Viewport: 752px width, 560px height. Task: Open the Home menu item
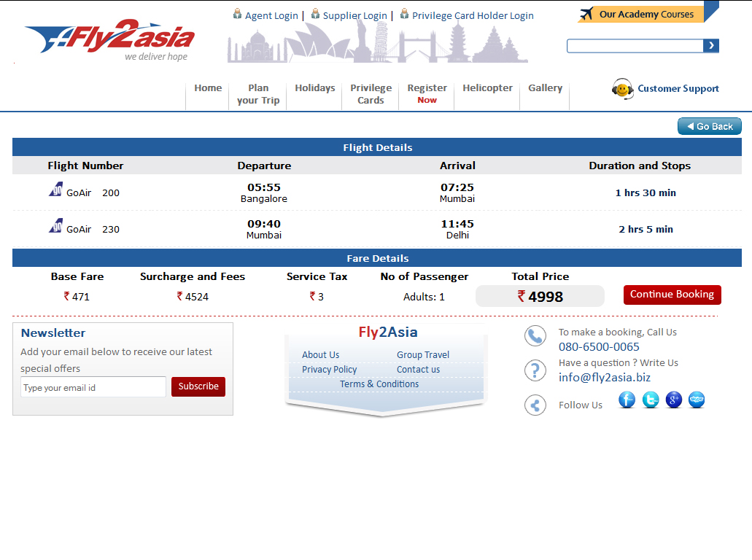(208, 88)
